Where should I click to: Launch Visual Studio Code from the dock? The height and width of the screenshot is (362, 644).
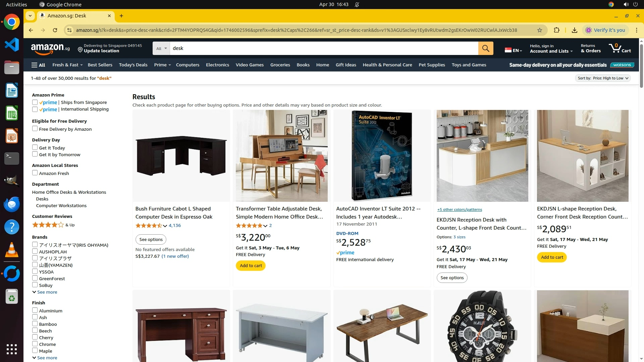pyautogui.click(x=12, y=45)
